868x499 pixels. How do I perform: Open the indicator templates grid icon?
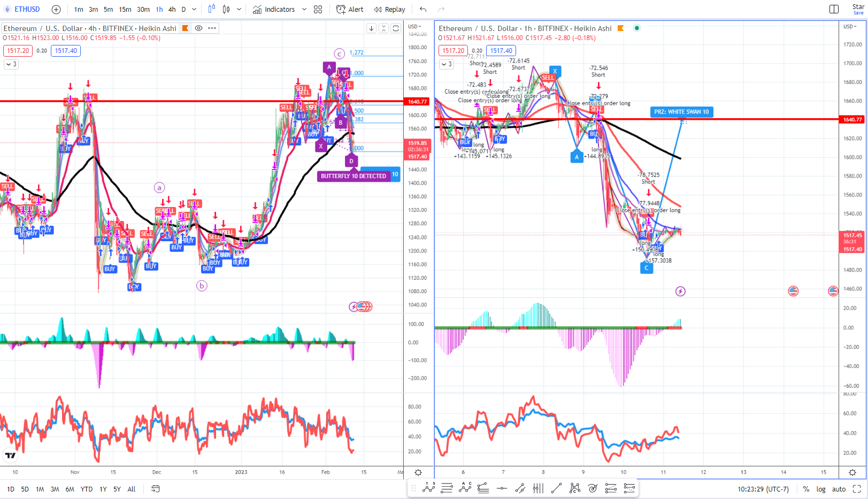coord(318,9)
